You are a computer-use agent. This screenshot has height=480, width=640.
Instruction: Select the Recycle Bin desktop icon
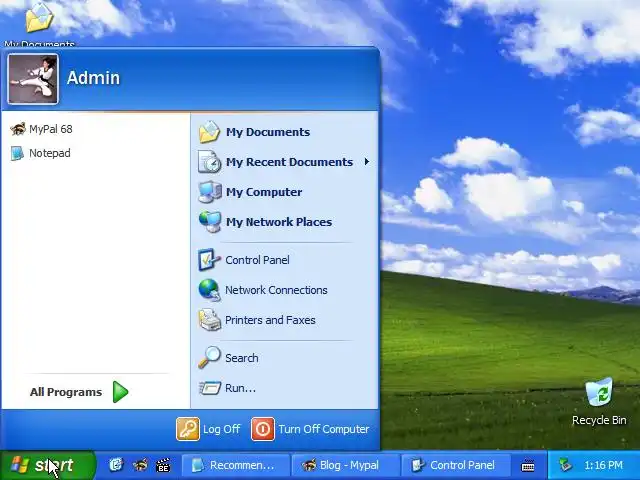[x=599, y=402]
